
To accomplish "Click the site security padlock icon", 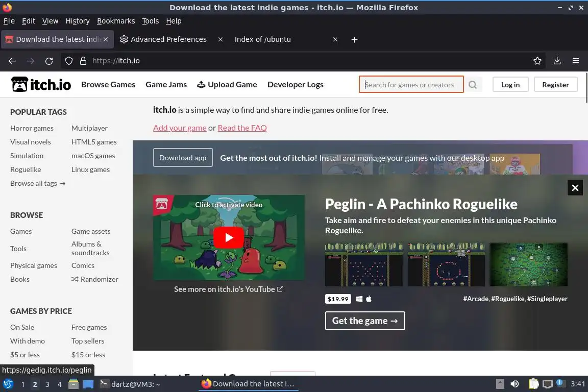I will tap(83, 61).
